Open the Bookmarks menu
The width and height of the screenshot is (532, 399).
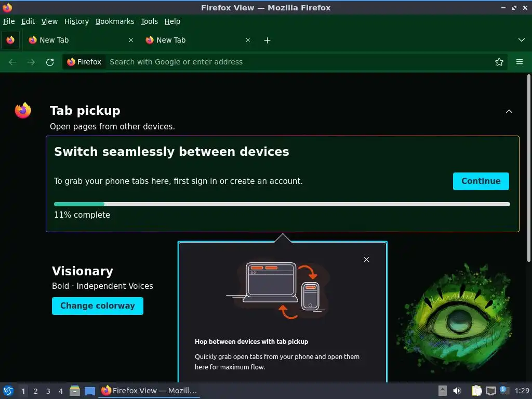pos(115,21)
